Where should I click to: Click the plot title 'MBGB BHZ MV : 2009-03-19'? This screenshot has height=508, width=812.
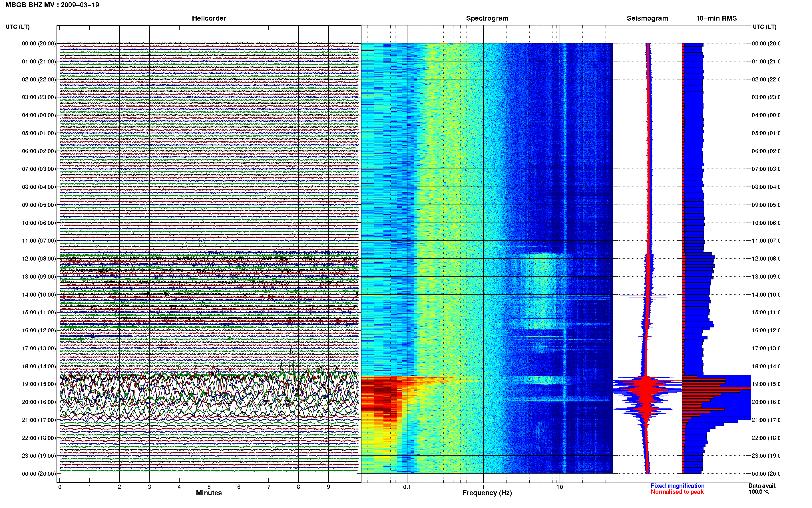click(x=52, y=5)
